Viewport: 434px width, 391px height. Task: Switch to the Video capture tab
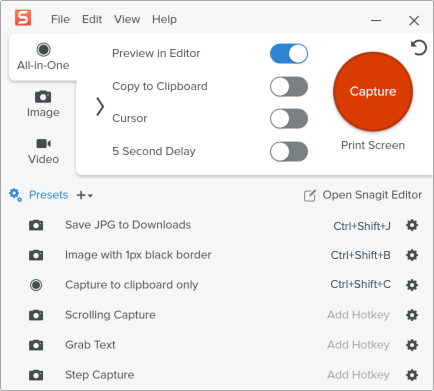tap(43, 151)
